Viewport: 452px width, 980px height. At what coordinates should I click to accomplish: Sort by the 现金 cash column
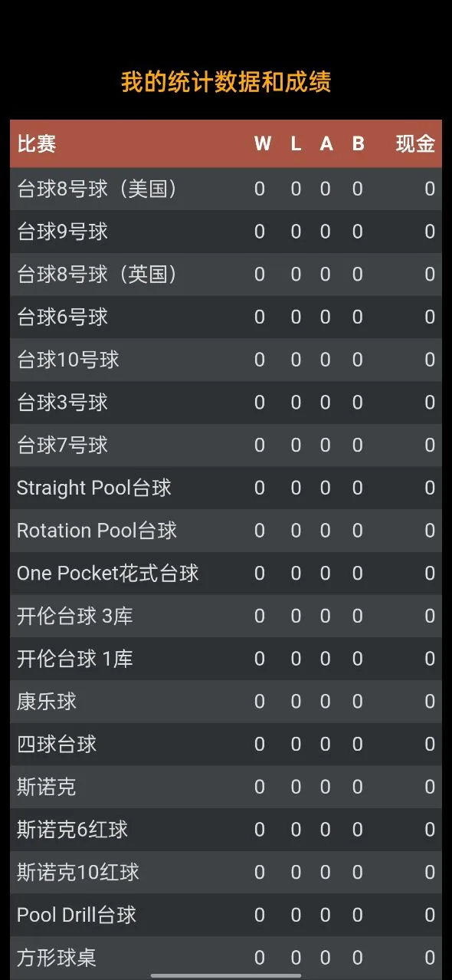(x=416, y=143)
